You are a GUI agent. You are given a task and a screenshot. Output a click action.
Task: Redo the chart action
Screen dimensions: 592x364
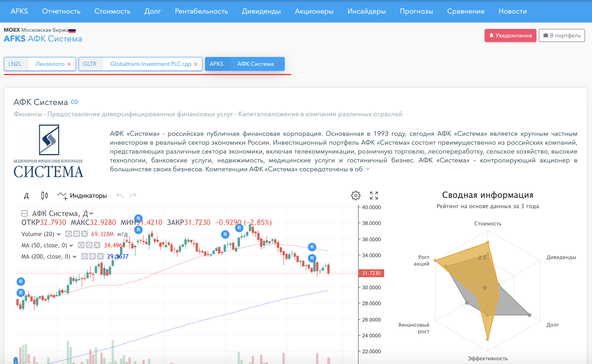coord(133,196)
